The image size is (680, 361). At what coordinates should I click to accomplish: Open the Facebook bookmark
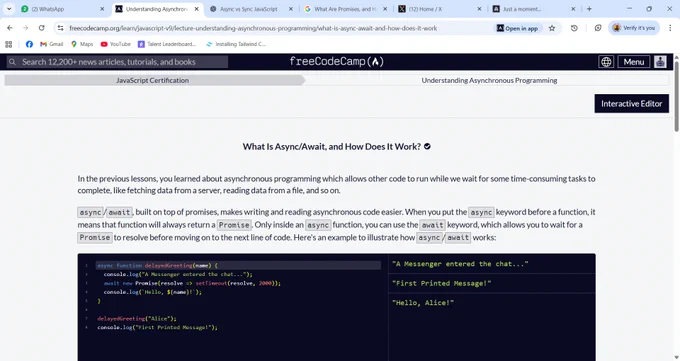click(x=29, y=44)
